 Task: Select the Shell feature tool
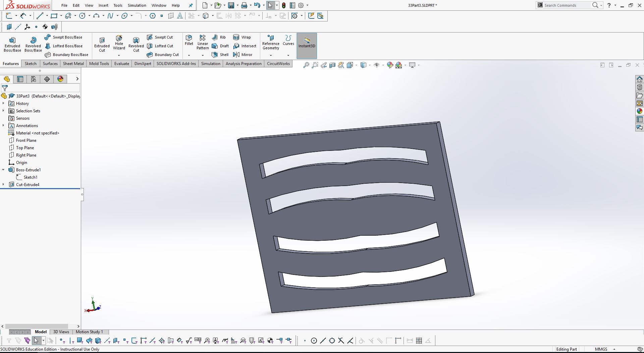pyautogui.click(x=220, y=55)
